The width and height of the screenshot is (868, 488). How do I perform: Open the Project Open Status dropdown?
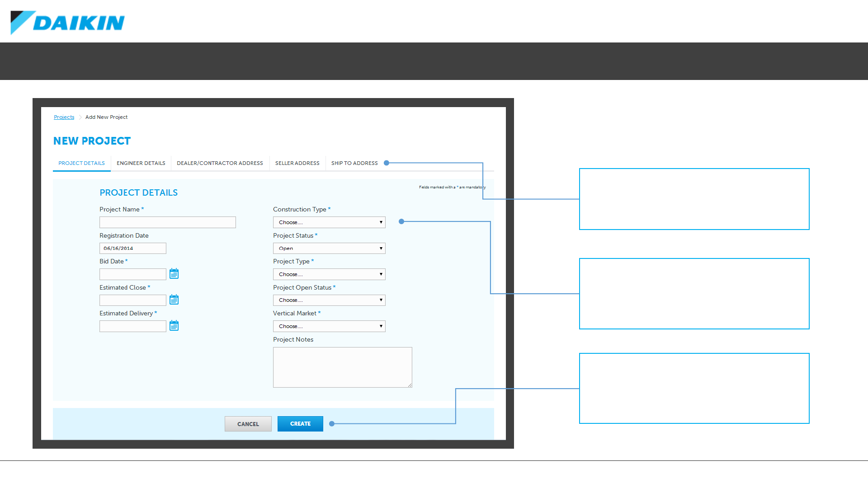(329, 300)
